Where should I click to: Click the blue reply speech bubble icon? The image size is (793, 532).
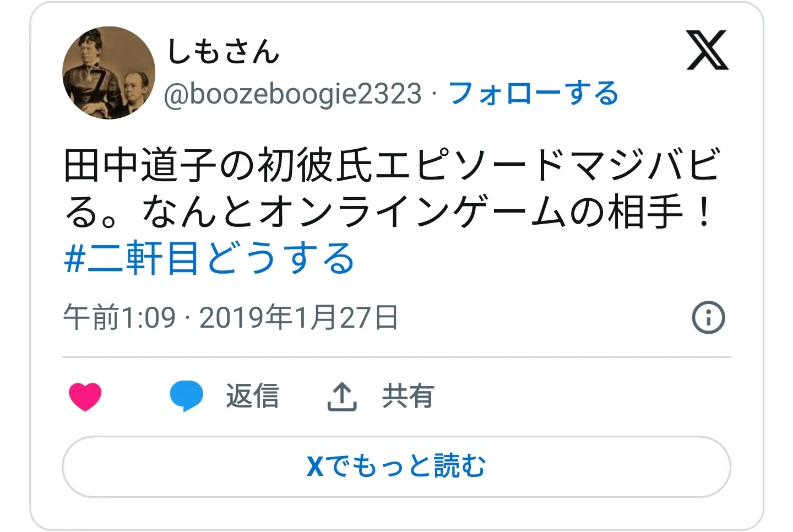pos(186,396)
